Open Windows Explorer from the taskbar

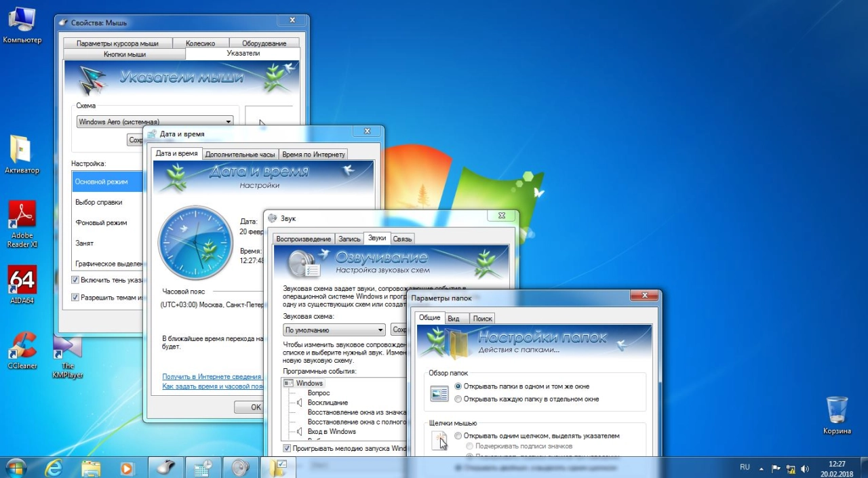(91, 468)
